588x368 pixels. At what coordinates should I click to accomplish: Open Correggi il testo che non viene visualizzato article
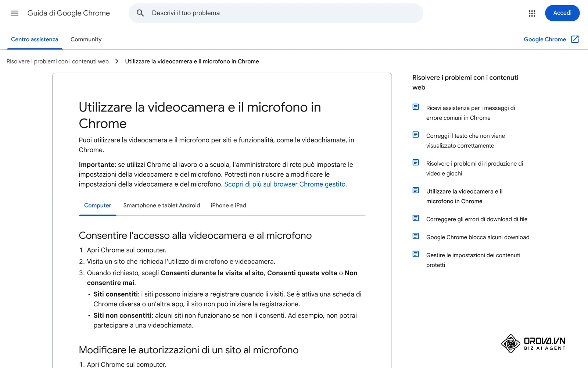[466, 141]
